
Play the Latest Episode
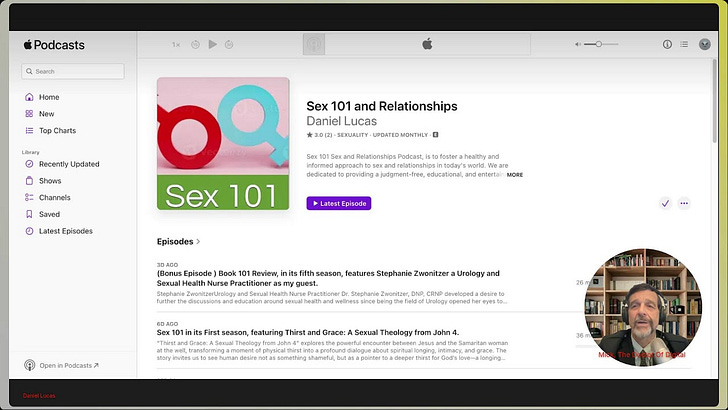point(338,203)
